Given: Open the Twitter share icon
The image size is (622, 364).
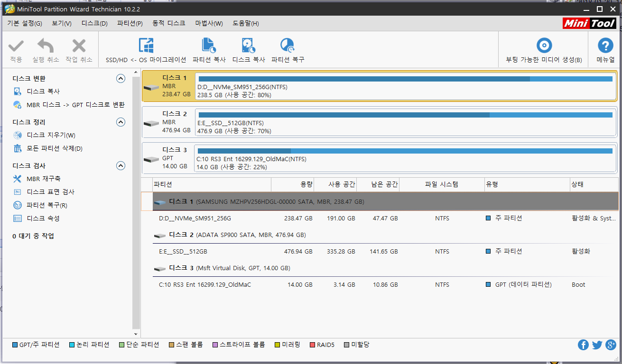Looking at the screenshot, I should [x=597, y=345].
